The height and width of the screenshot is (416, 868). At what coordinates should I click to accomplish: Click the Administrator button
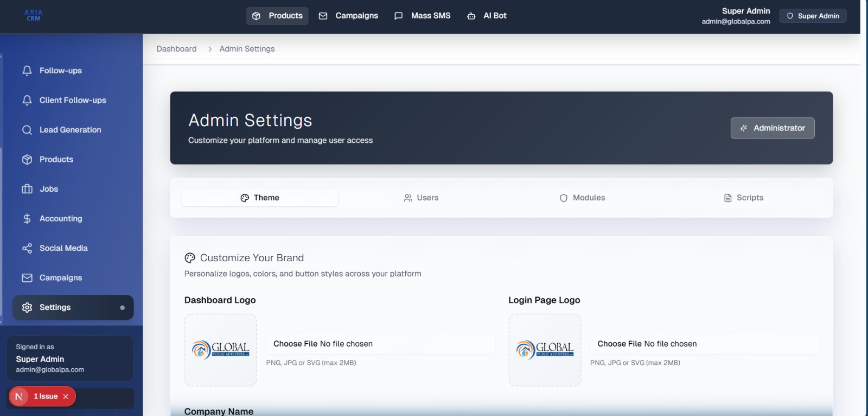[772, 128]
